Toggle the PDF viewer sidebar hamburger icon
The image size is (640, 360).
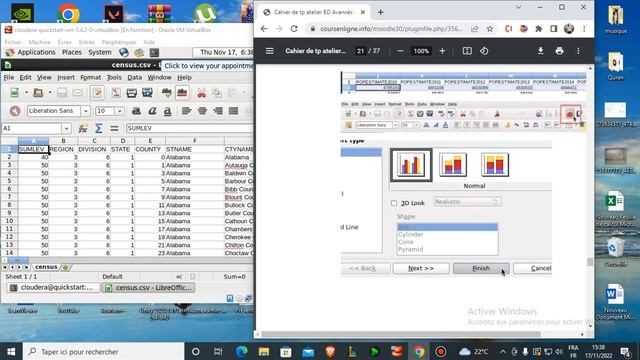(x=269, y=51)
